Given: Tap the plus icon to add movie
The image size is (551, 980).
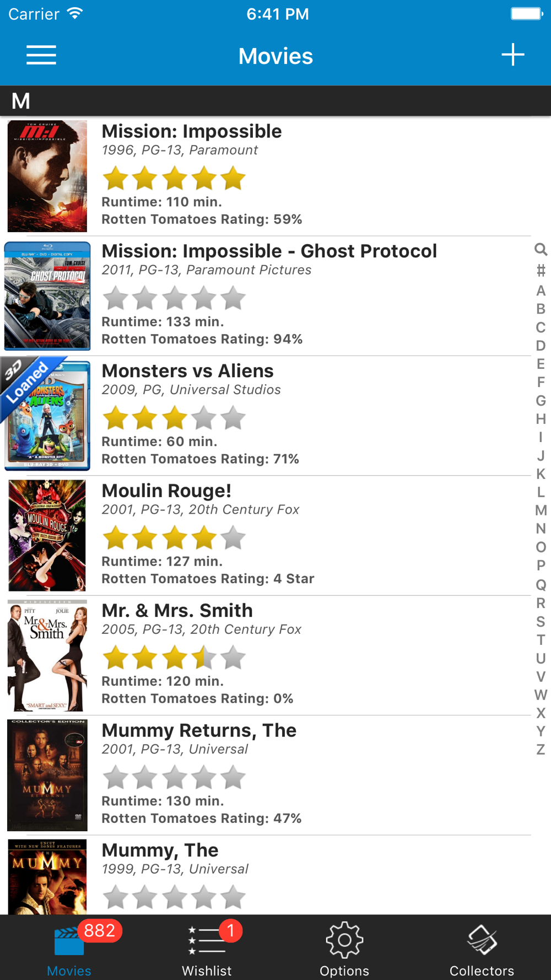Looking at the screenshot, I should coord(512,55).
